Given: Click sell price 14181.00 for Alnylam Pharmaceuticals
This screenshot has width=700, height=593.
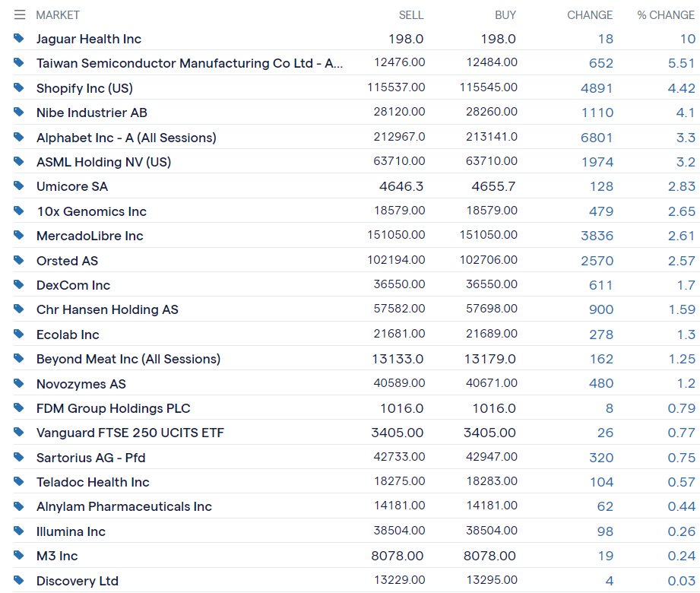Looking at the screenshot, I should click(400, 506).
